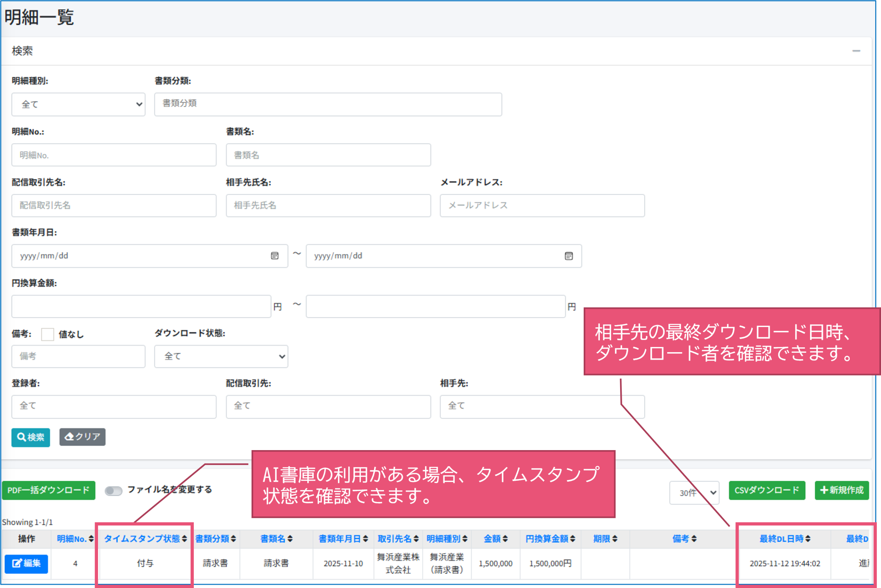Focus the 書類名 input field
The image size is (881, 588).
(x=328, y=155)
